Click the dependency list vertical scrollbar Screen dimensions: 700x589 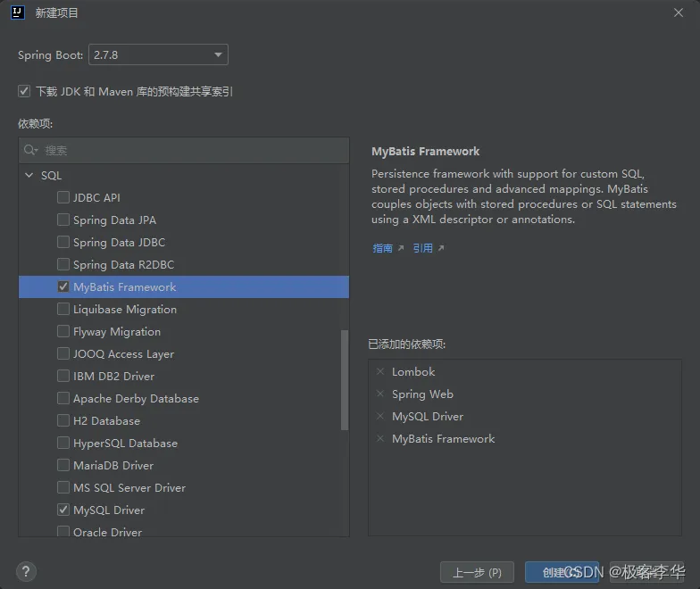[345, 380]
